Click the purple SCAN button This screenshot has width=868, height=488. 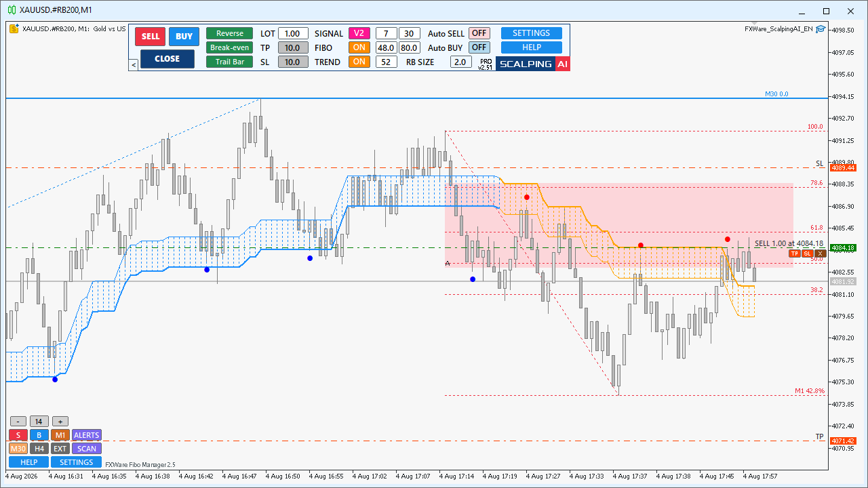pyautogui.click(x=86, y=449)
